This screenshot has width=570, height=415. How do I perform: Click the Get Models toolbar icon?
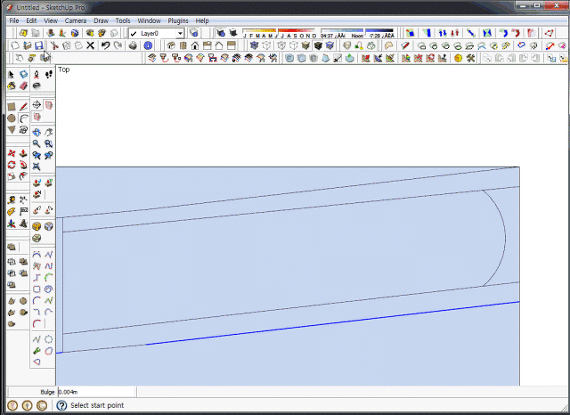point(90,33)
